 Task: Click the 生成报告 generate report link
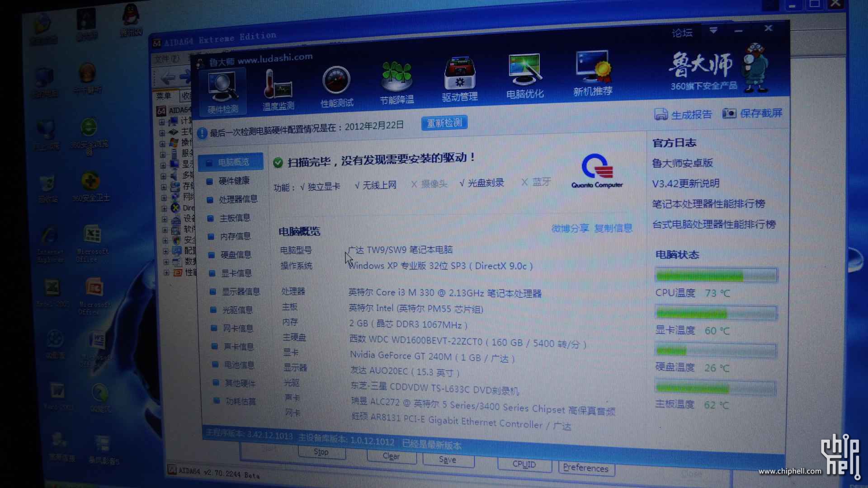tap(683, 114)
